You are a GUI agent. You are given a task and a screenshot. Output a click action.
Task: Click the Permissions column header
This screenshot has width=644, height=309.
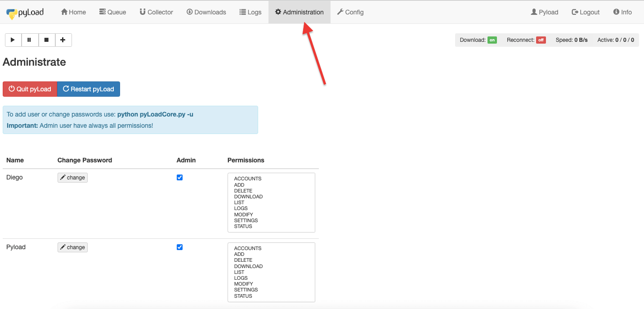point(246,160)
